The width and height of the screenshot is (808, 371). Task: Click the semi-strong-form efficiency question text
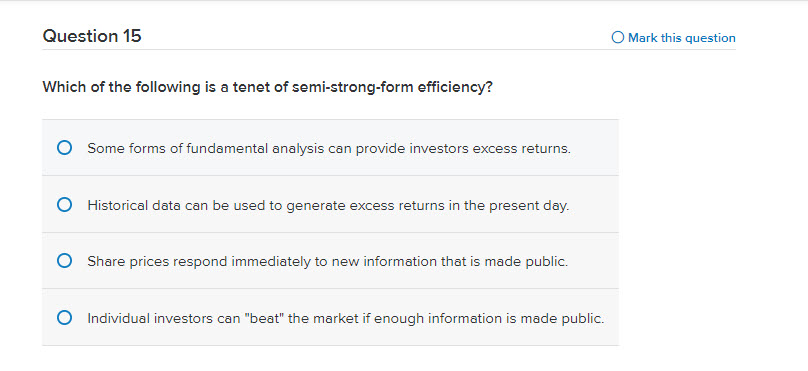point(267,87)
